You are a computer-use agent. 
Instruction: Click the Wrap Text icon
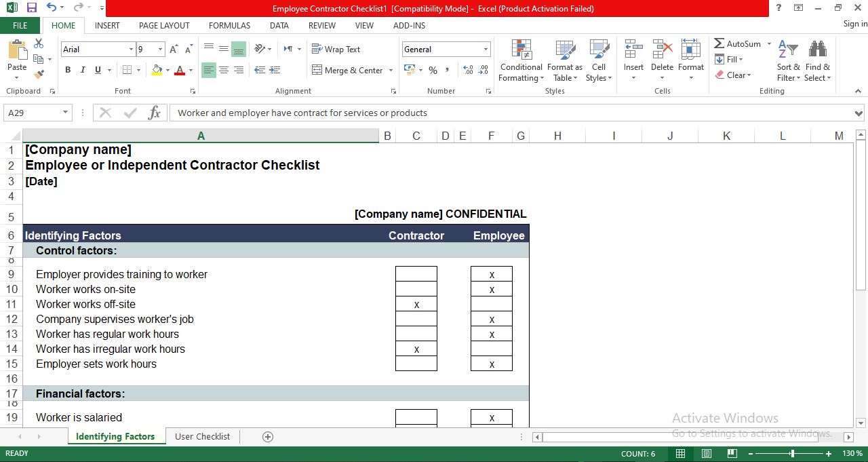pos(337,49)
